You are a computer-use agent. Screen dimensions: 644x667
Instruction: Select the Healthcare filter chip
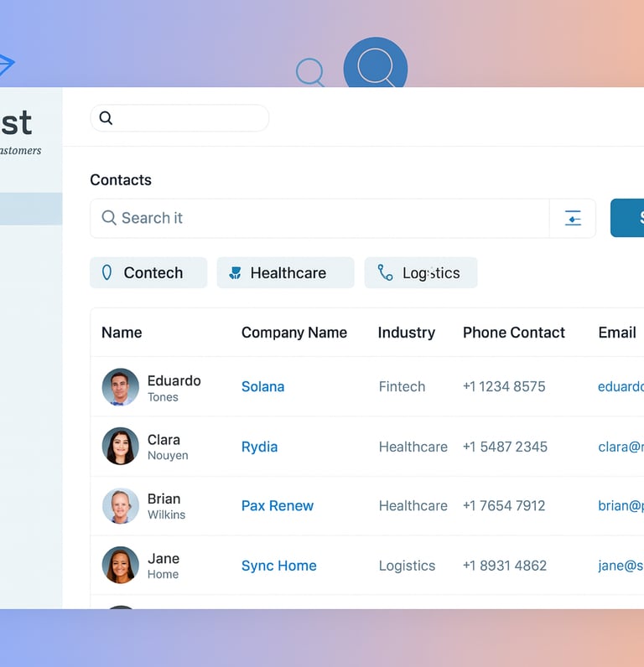pyautogui.click(x=285, y=272)
